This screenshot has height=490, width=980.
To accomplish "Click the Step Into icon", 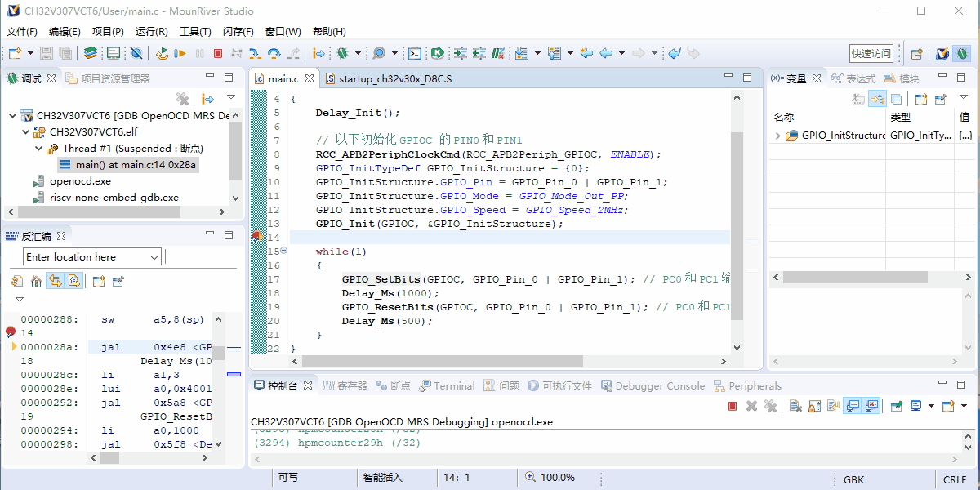I will tap(255, 53).
